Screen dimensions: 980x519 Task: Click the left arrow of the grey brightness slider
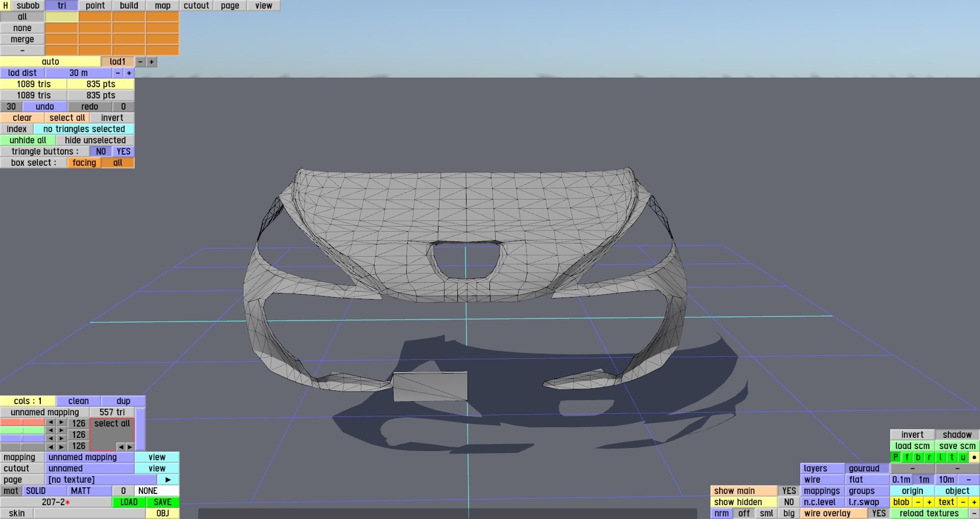coord(51,447)
